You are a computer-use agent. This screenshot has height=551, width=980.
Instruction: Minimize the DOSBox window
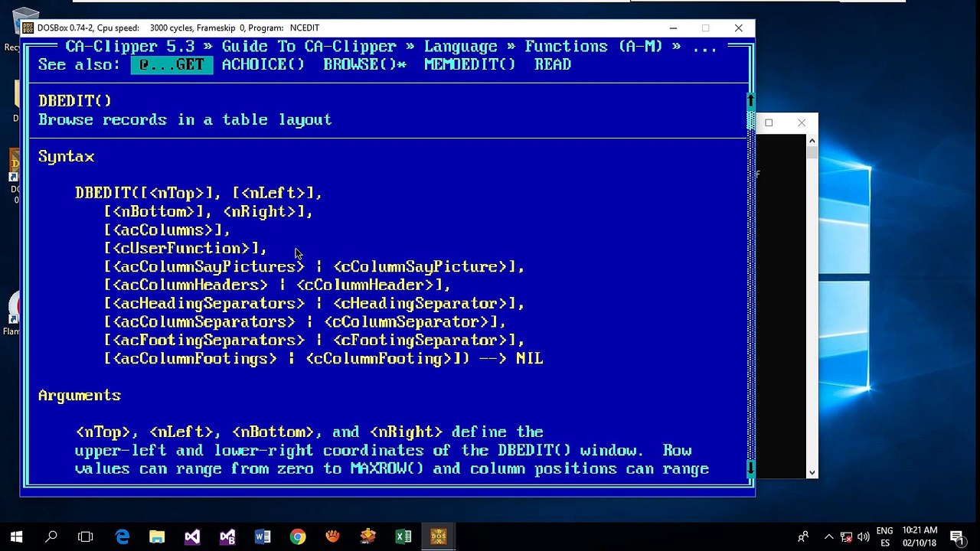(x=673, y=28)
